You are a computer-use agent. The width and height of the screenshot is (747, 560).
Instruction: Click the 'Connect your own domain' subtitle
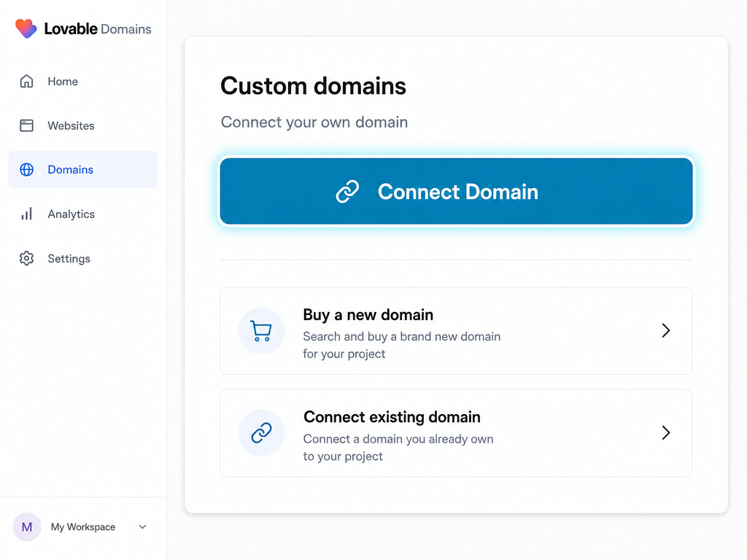[x=314, y=122]
